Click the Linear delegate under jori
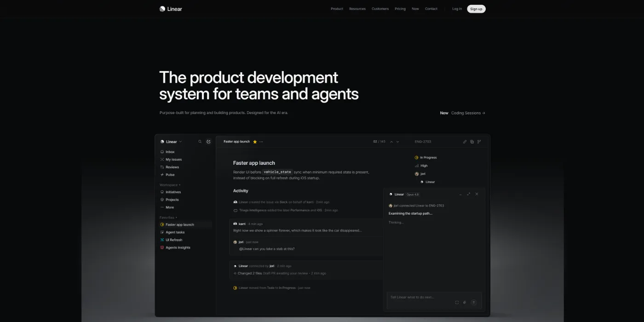644x322 pixels. pyautogui.click(x=427, y=182)
